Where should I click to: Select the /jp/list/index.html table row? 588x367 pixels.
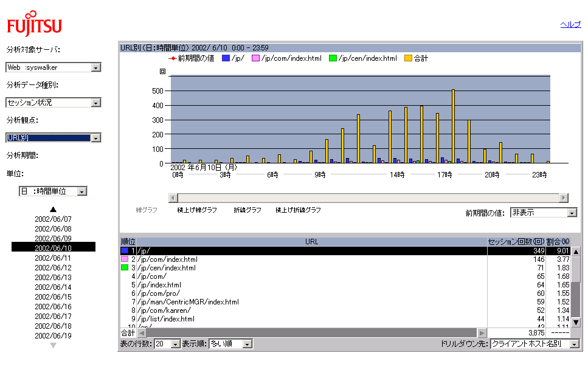345,319
